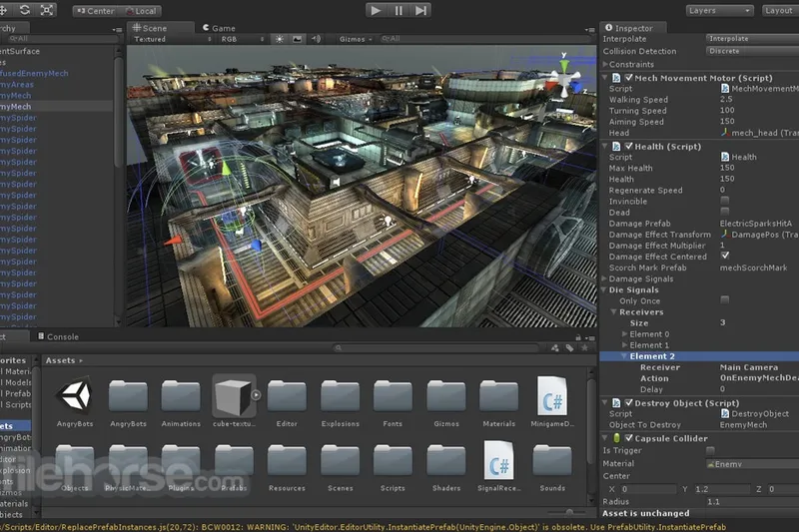Toggle scene audio speaker icon
Image resolution: width=799 pixels, height=532 pixels.
tap(316, 39)
